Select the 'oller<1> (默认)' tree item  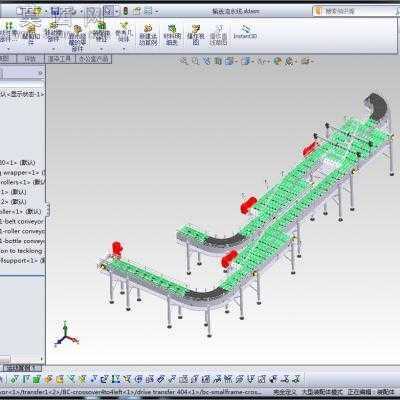pyautogui.click(x=21, y=211)
